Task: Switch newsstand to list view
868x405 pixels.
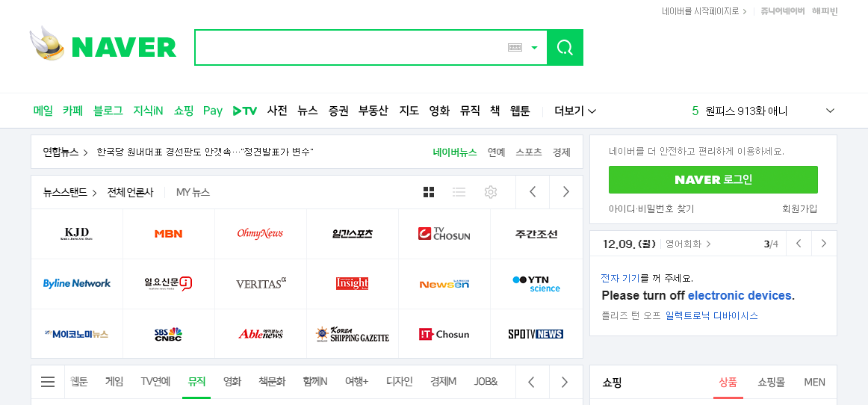Action: (x=459, y=192)
